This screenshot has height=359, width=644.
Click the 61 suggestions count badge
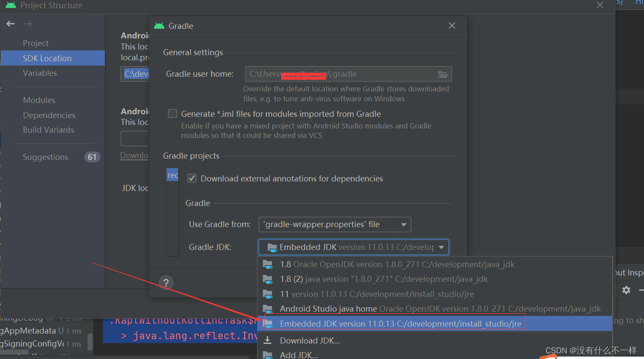(92, 157)
